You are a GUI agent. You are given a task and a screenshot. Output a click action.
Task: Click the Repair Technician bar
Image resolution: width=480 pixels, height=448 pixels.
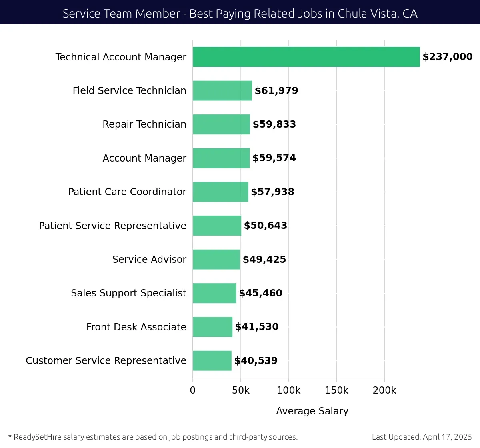coord(221,124)
